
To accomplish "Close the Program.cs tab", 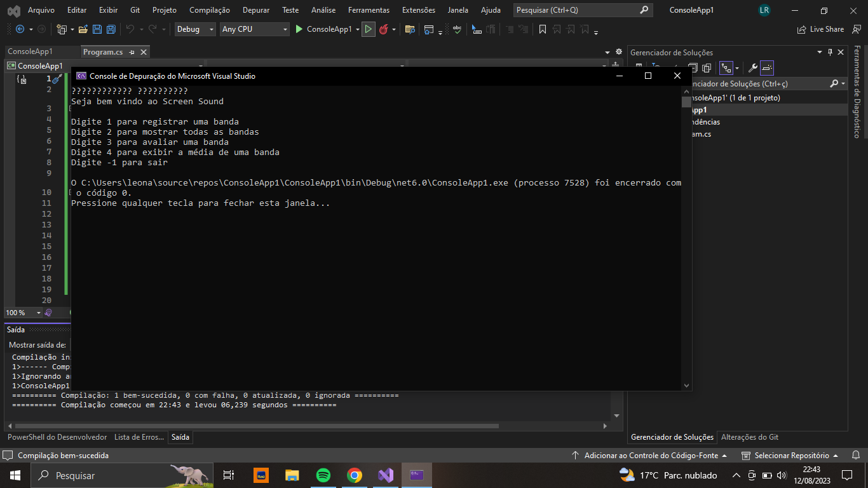I will (144, 52).
